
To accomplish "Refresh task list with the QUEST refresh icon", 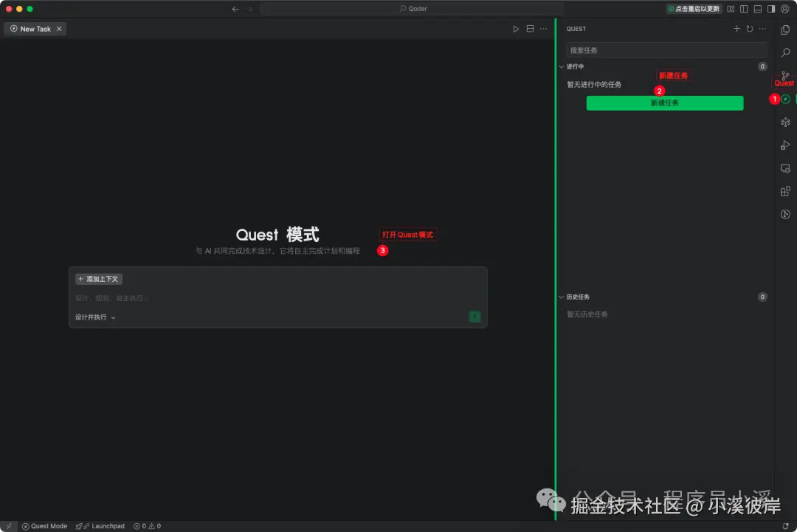I will click(750, 29).
